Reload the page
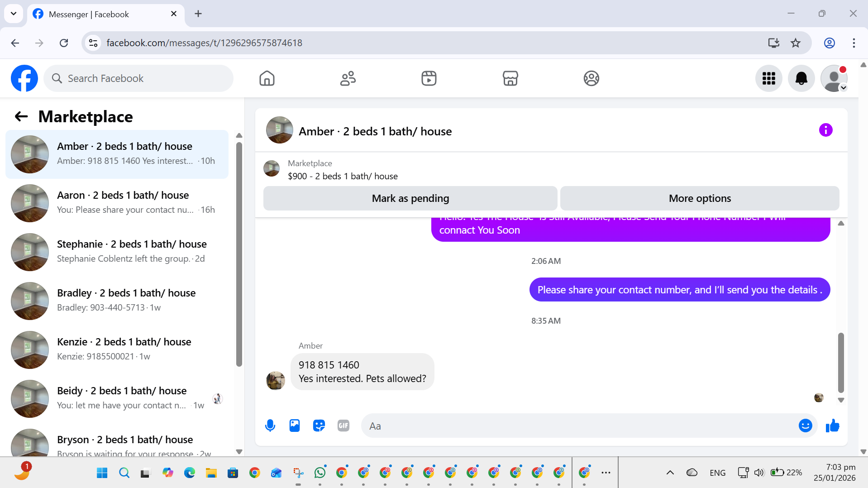868x488 pixels. [x=64, y=43]
